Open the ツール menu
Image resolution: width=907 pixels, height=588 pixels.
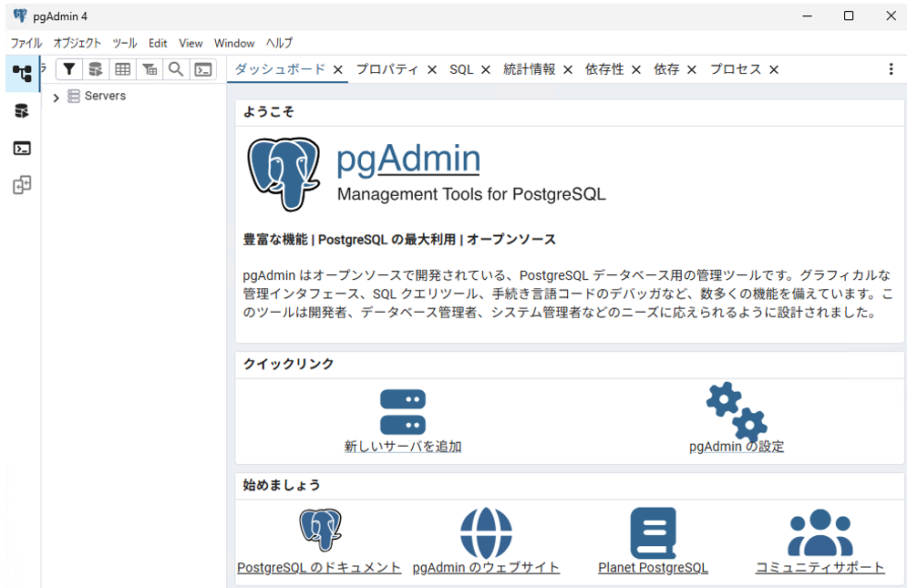tap(124, 44)
